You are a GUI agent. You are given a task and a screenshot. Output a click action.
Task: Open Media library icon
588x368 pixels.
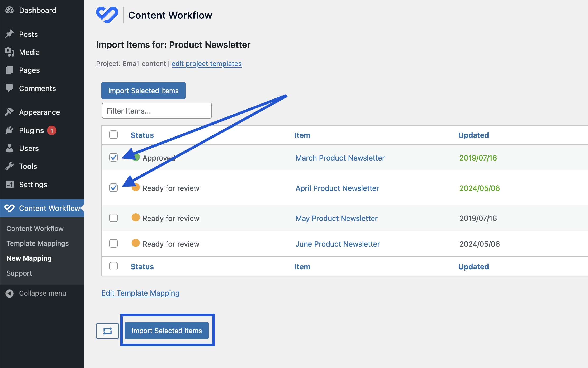[9, 52]
